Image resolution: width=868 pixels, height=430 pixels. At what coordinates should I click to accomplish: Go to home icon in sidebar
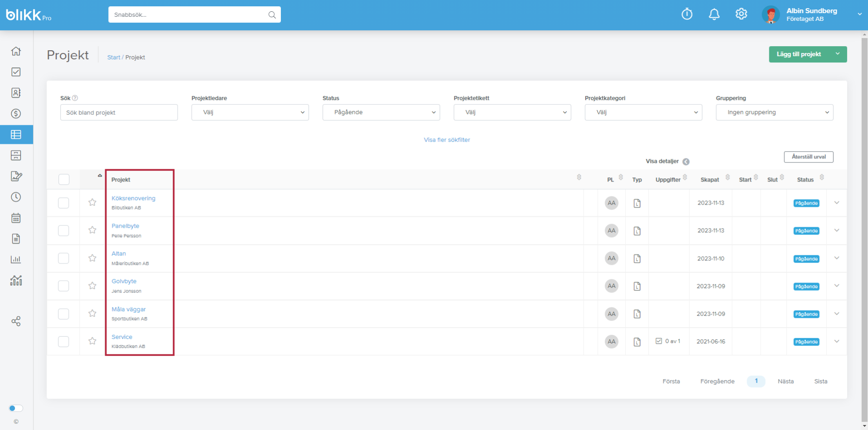click(x=16, y=51)
